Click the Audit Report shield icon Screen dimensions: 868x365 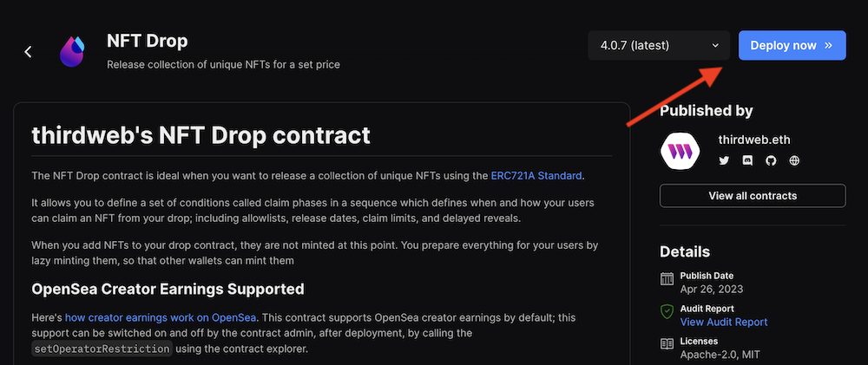pyautogui.click(x=667, y=311)
